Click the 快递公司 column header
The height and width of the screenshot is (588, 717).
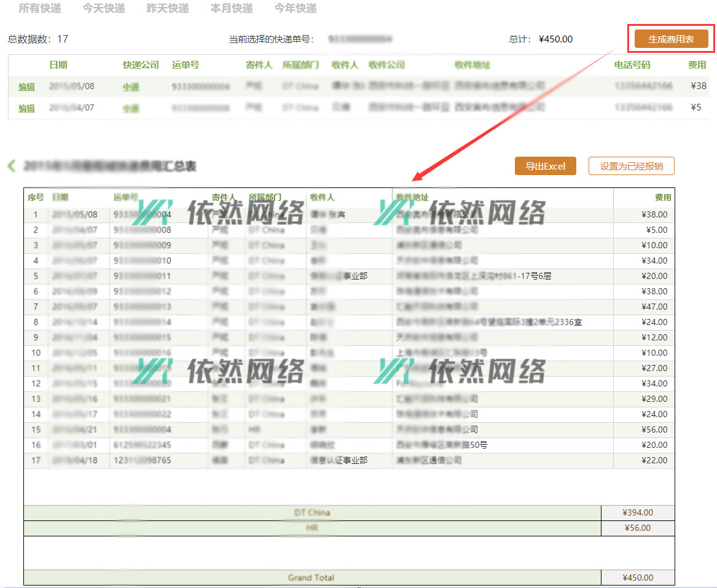(x=141, y=65)
